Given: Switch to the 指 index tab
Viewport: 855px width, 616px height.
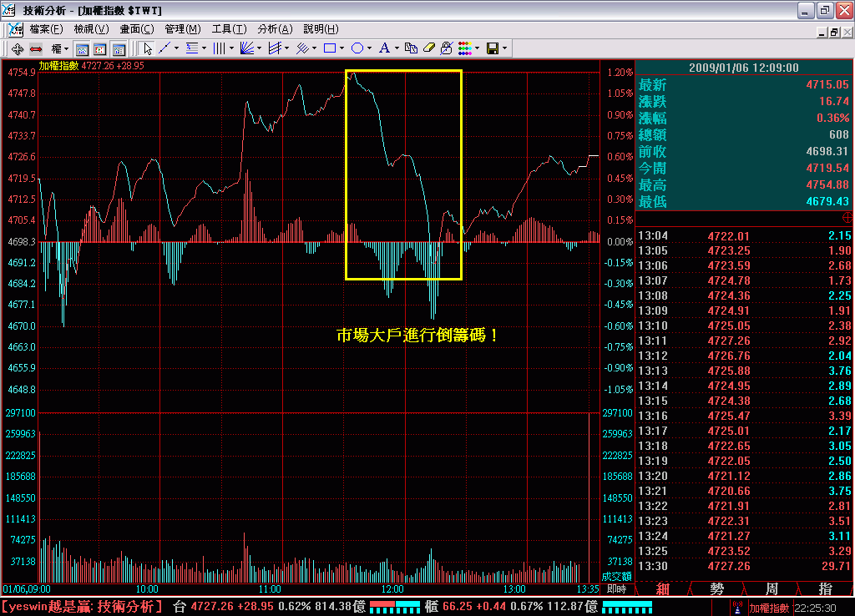Looking at the screenshot, I should tap(825, 588).
